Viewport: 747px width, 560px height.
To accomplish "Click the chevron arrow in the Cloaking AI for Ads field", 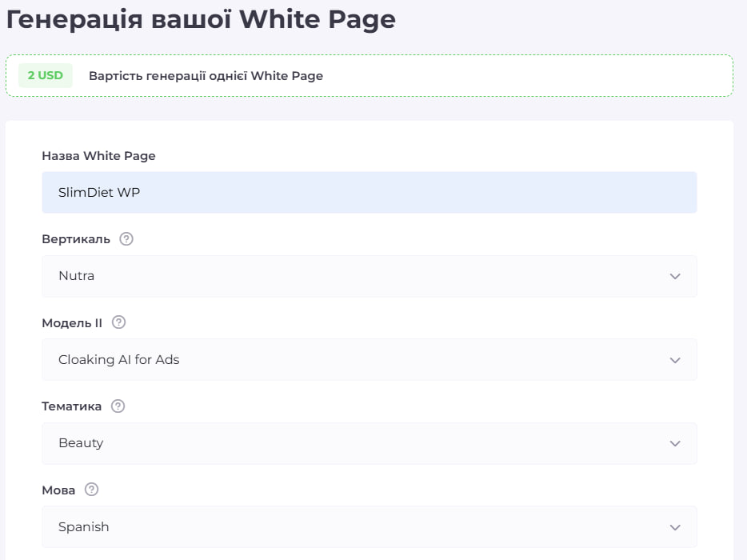I will click(x=674, y=360).
